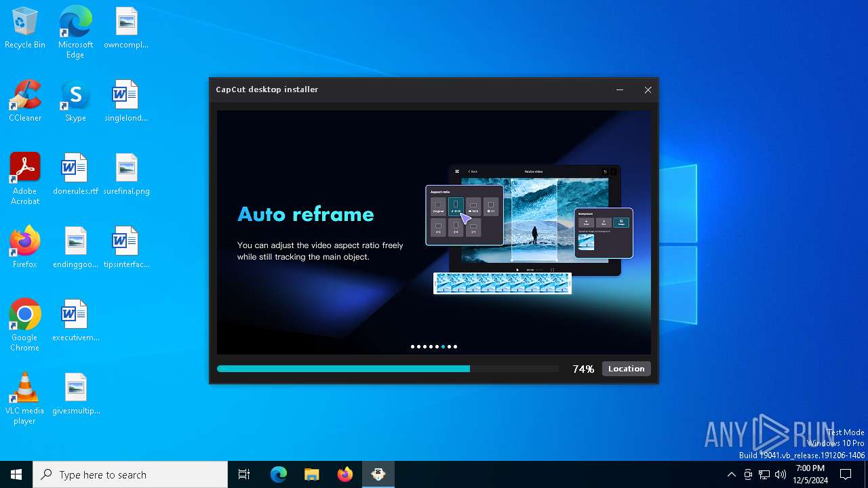Open Microsoft Edge from the taskbar
Screen dimensions: 868x488
coord(279,474)
